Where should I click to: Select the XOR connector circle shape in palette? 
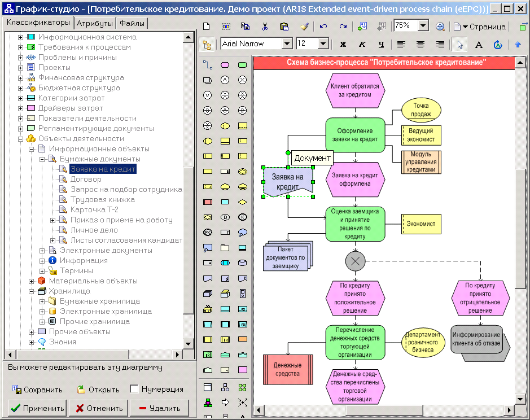(242, 80)
